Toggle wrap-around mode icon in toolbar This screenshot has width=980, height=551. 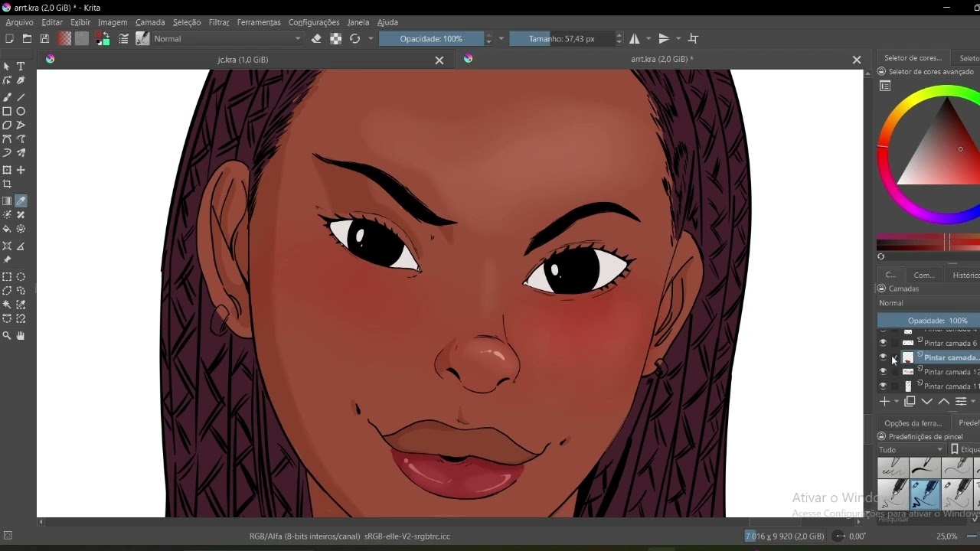pyautogui.click(x=694, y=39)
